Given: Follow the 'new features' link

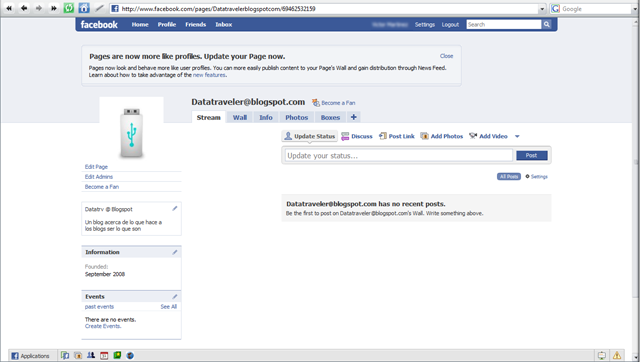Looking at the screenshot, I should pos(209,75).
